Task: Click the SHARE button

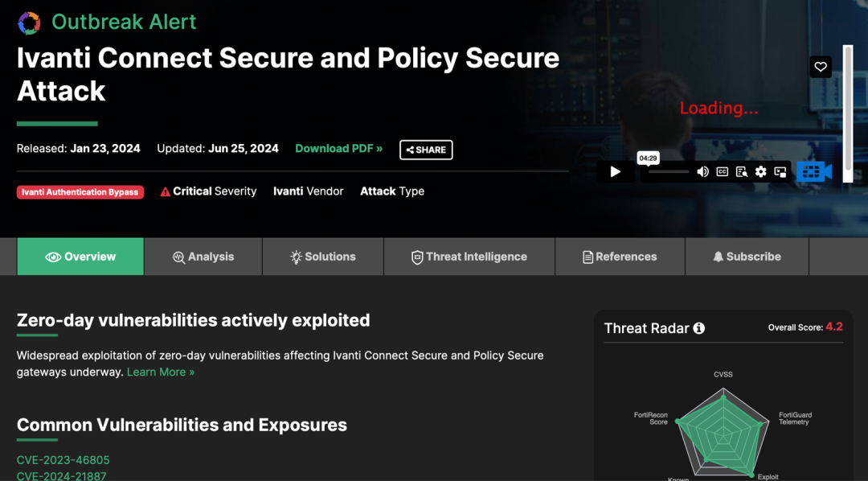Action: (426, 150)
